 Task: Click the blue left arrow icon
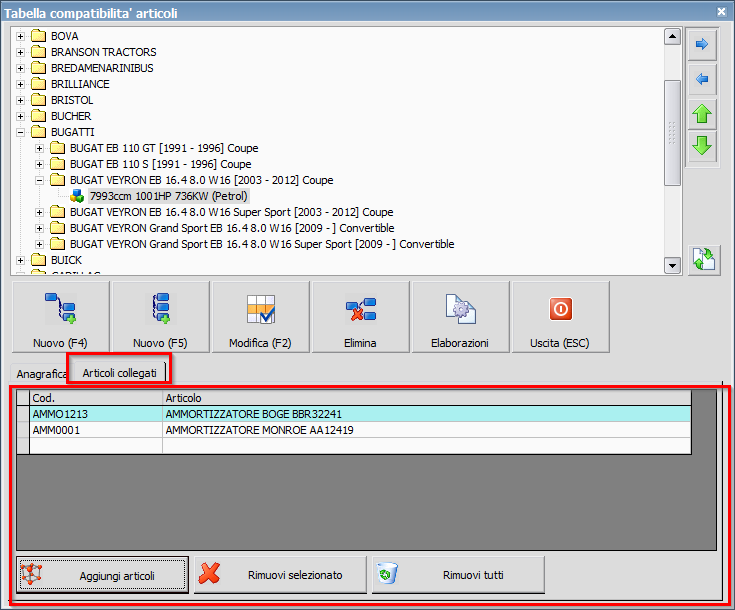coord(702,78)
